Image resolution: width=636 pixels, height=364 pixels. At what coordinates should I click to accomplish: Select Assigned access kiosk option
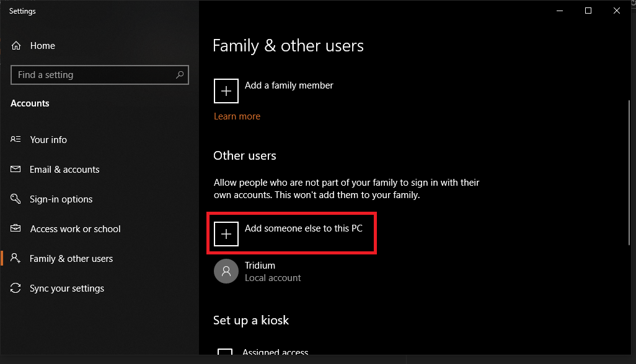click(275, 352)
